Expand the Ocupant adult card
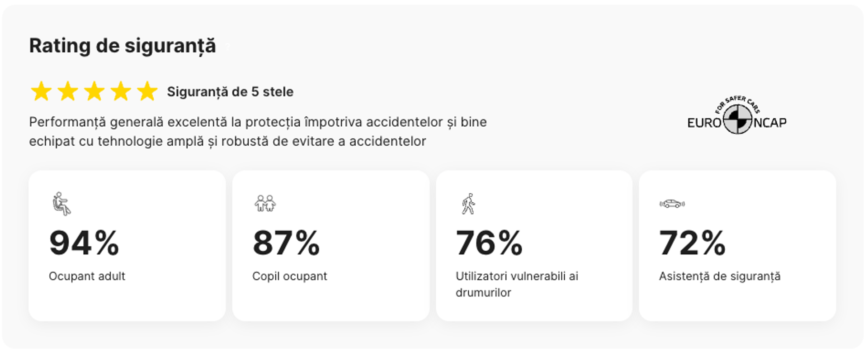 (128, 244)
